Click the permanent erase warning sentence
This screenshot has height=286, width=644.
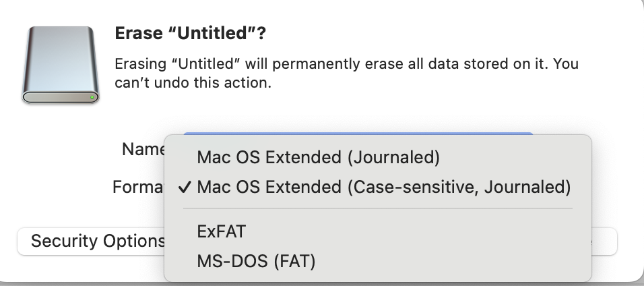click(x=346, y=65)
